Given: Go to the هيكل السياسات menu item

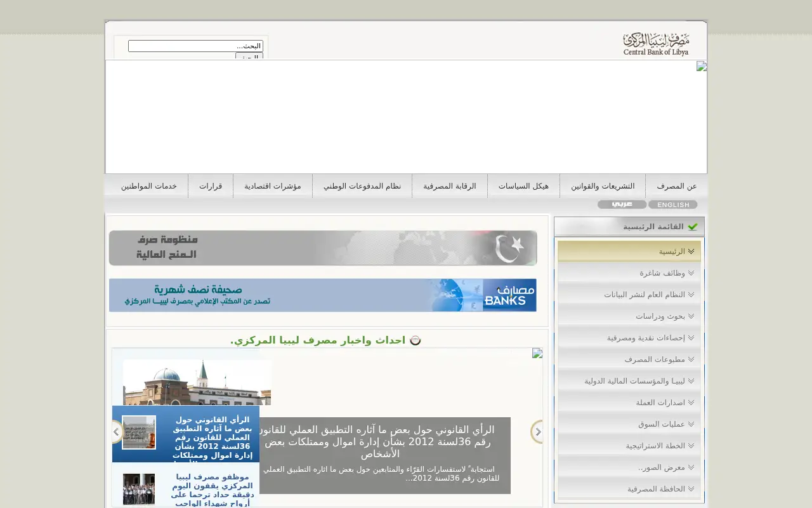Looking at the screenshot, I should (523, 186).
